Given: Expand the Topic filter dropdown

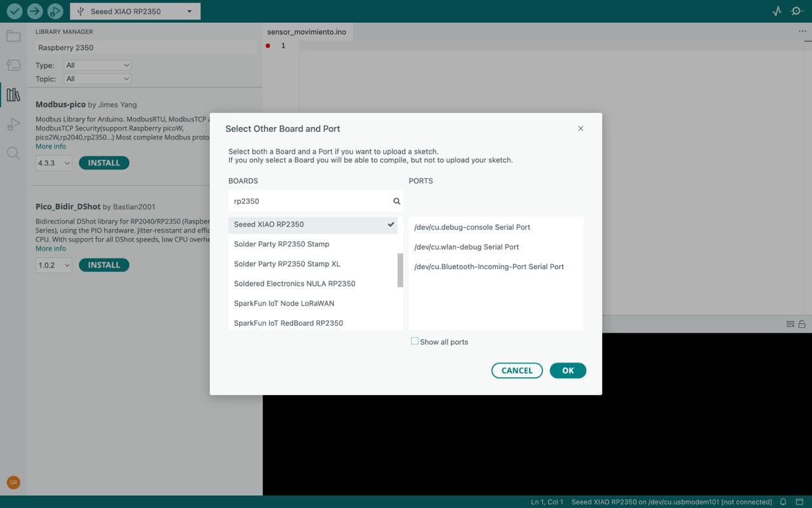Looking at the screenshot, I should (x=98, y=79).
